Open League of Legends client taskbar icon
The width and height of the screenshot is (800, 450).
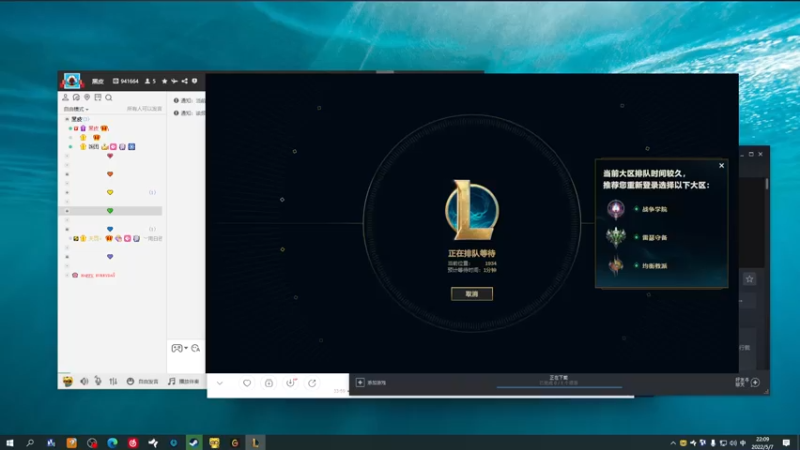(x=255, y=443)
